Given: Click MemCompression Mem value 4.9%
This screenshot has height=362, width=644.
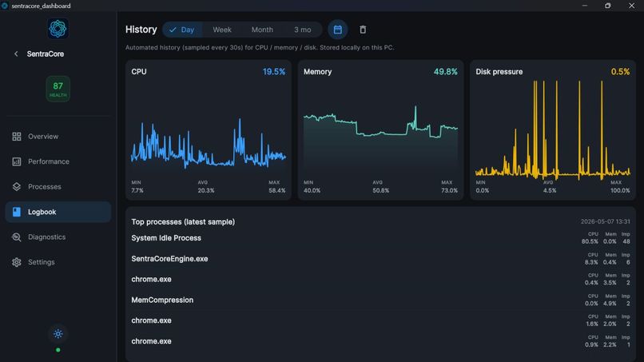Looking at the screenshot, I should 610,304.
